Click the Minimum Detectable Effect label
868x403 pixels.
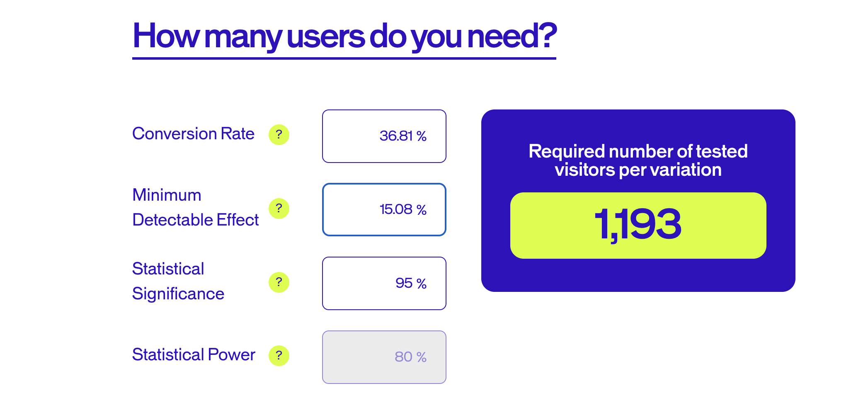pos(195,207)
